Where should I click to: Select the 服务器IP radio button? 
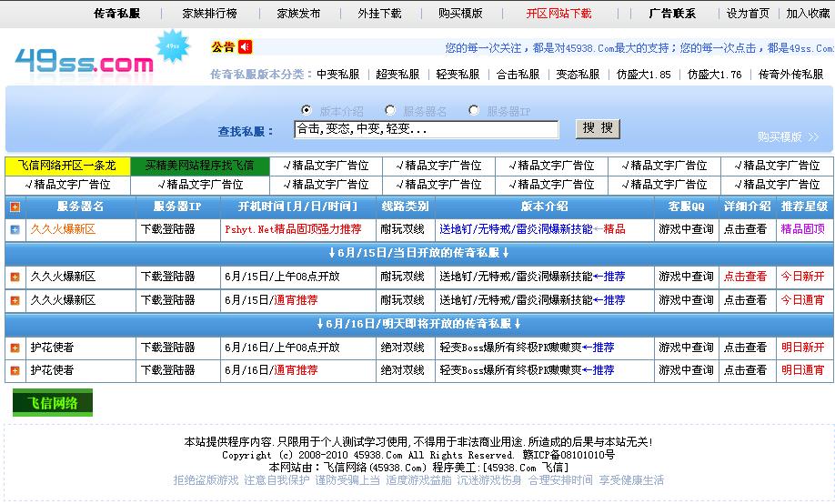tap(474, 110)
